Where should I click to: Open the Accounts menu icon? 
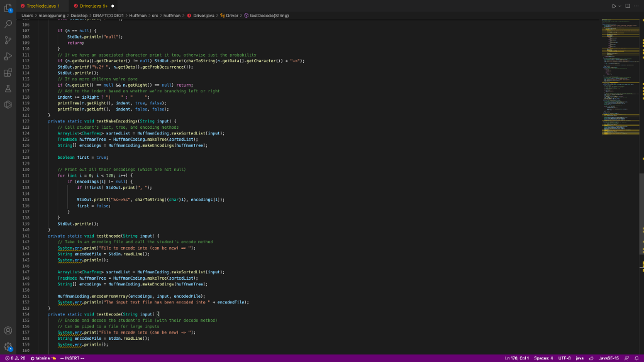(8, 331)
